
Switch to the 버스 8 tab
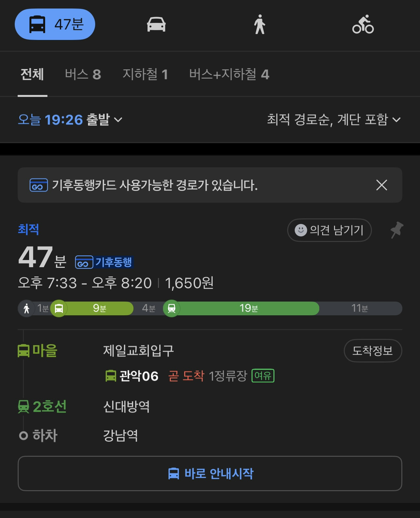[83, 75]
